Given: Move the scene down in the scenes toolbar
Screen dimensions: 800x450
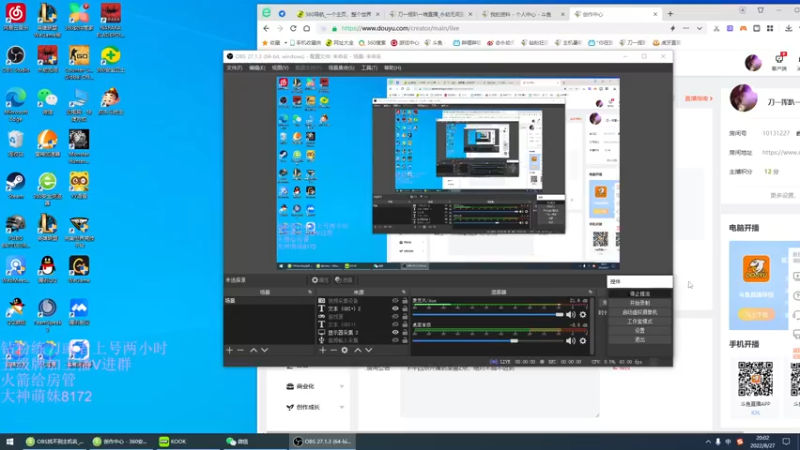Looking at the screenshot, I should coord(264,350).
